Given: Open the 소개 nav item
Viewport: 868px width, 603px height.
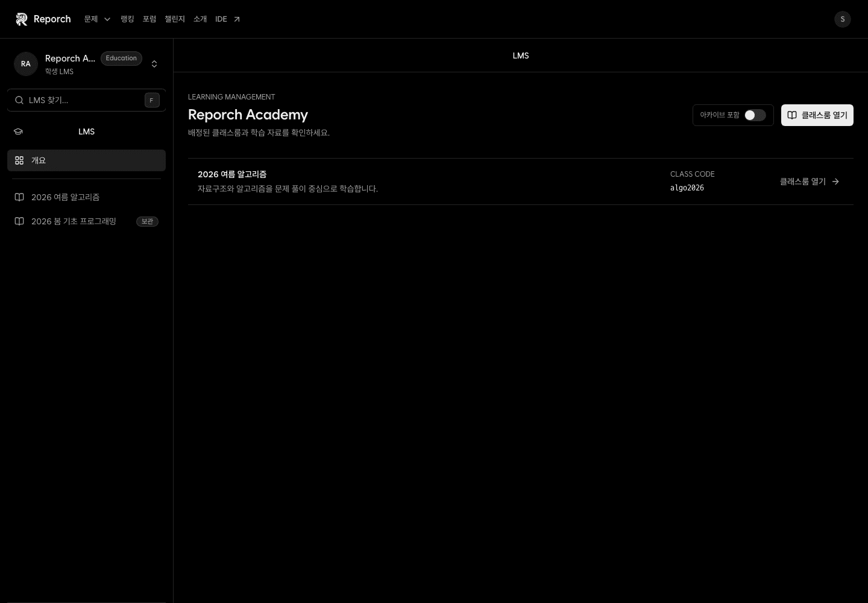Looking at the screenshot, I should [x=200, y=19].
